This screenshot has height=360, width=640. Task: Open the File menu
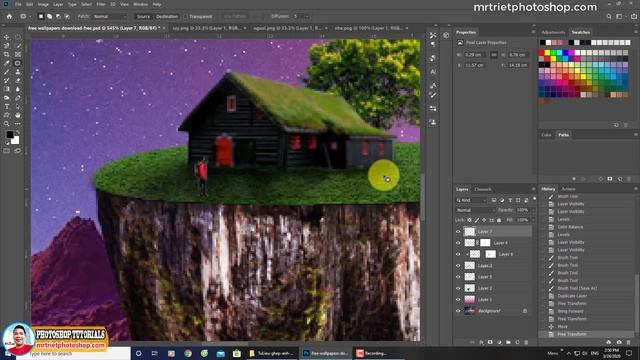(18, 4)
